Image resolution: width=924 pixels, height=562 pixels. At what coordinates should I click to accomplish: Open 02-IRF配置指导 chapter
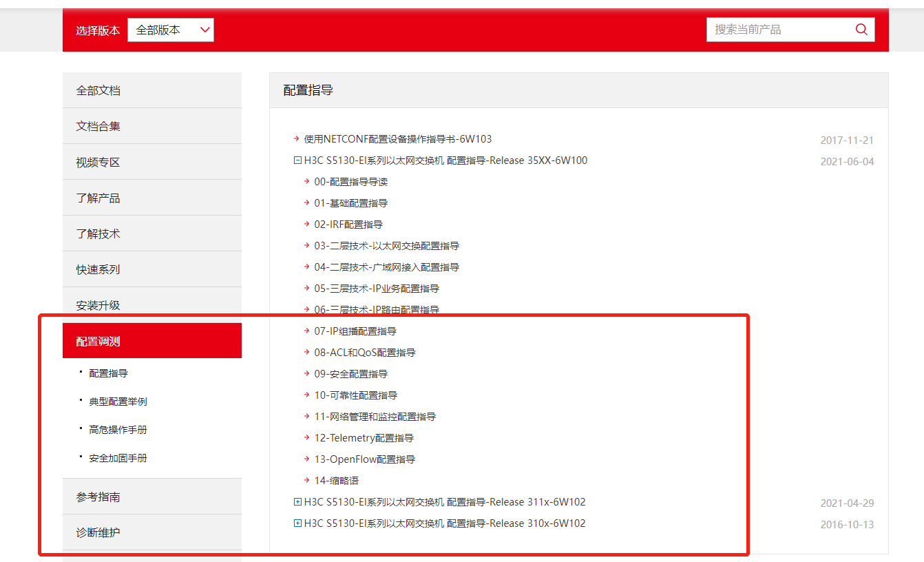click(348, 225)
